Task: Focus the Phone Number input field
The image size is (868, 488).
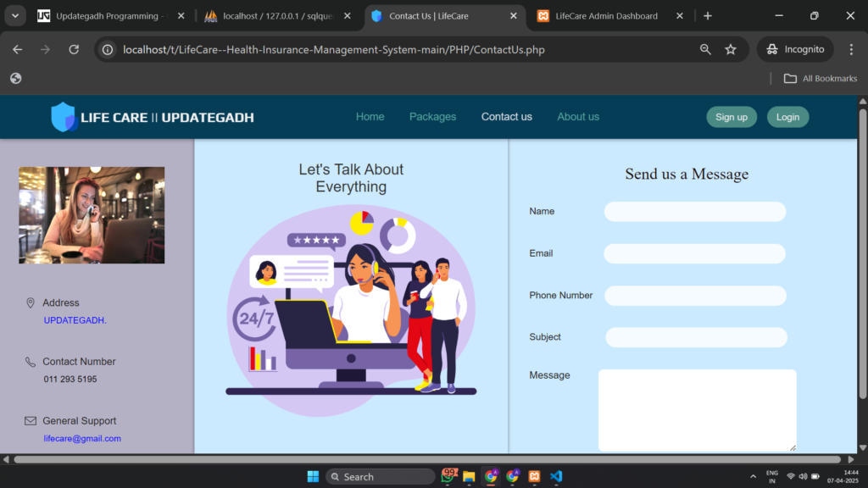Action: pos(695,296)
